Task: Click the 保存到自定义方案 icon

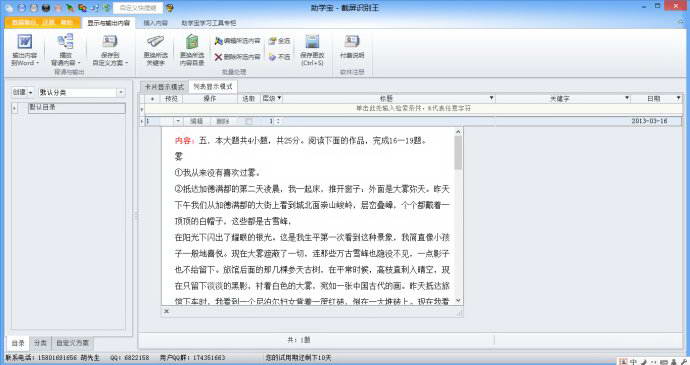Action: pos(110,41)
